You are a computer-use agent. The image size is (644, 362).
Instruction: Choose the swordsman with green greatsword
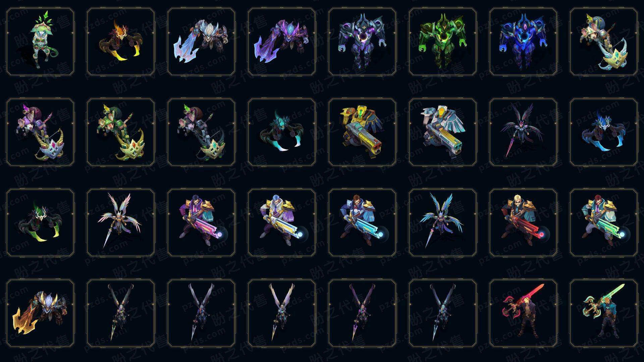click(x=604, y=313)
